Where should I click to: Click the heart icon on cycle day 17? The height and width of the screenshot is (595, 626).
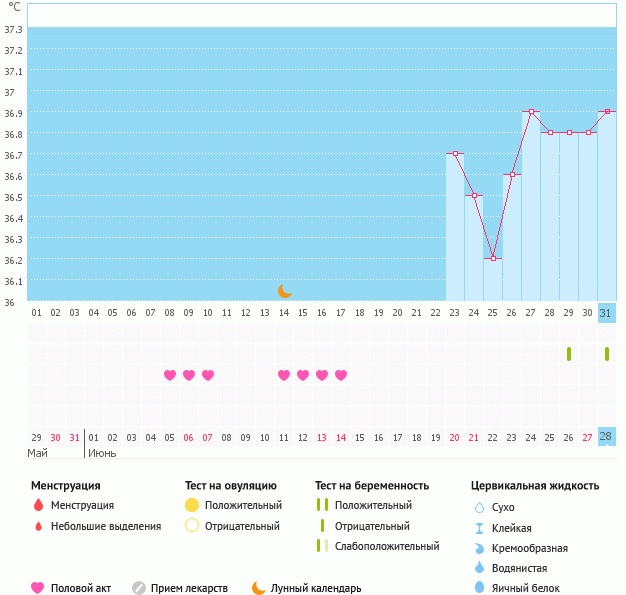341,375
